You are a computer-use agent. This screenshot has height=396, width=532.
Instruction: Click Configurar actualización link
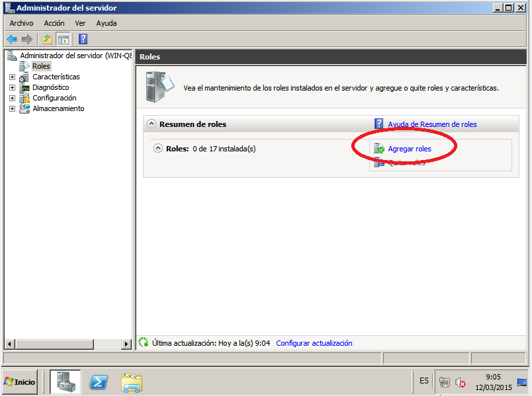click(x=314, y=343)
